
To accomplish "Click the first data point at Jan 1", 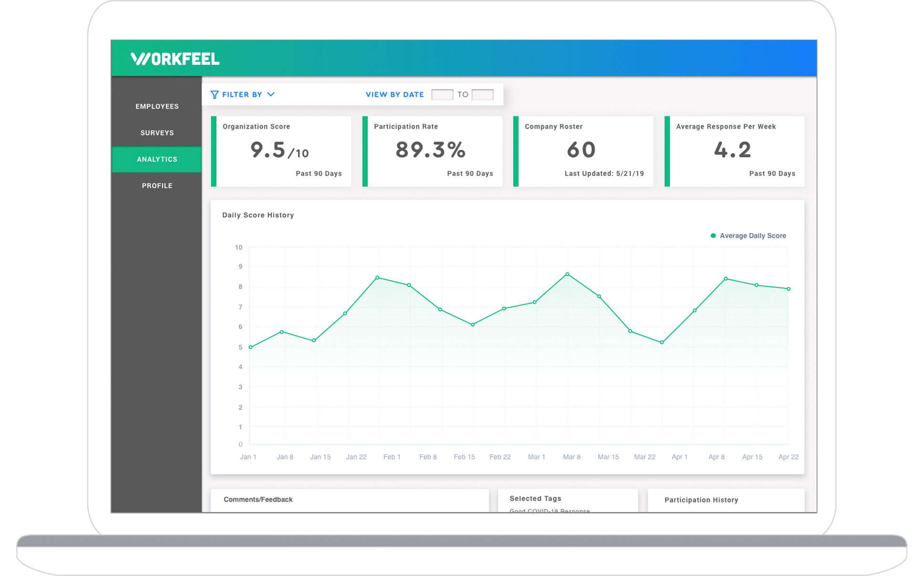I will click(250, 347).
